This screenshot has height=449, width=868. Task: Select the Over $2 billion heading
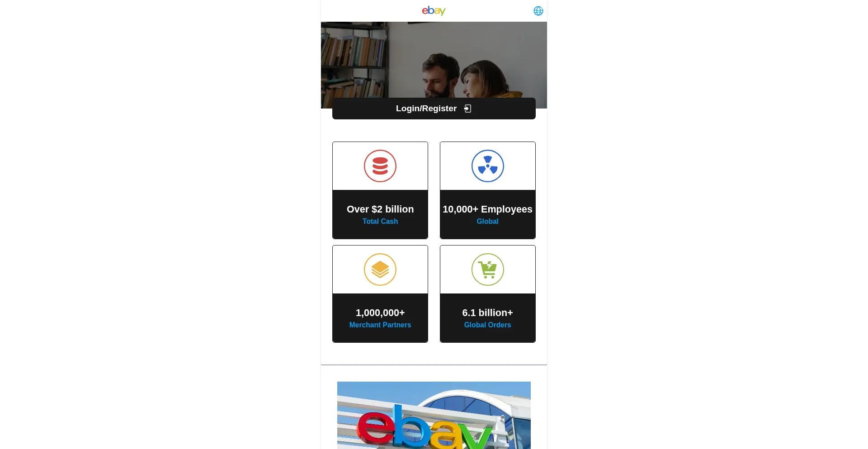[x=380, y=209]
